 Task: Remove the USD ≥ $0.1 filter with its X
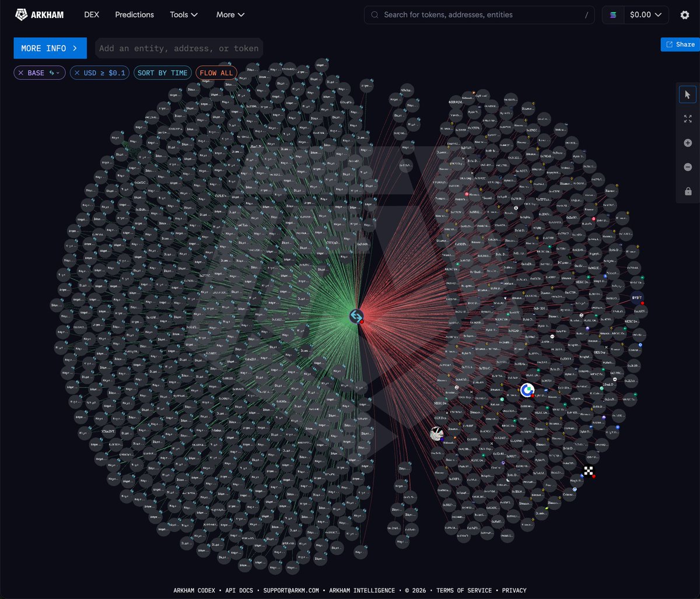[77, 73]
